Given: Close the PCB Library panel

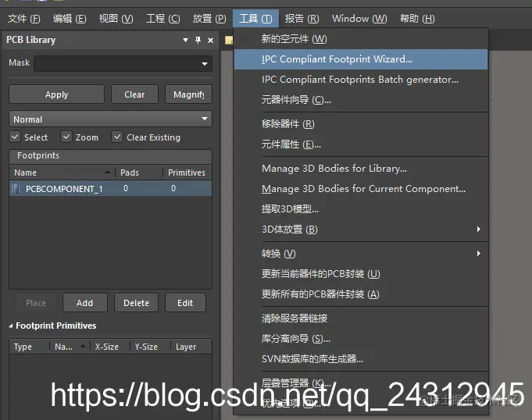Looking at the screenshot, I should pyautogui.click(x=211, y=41).
